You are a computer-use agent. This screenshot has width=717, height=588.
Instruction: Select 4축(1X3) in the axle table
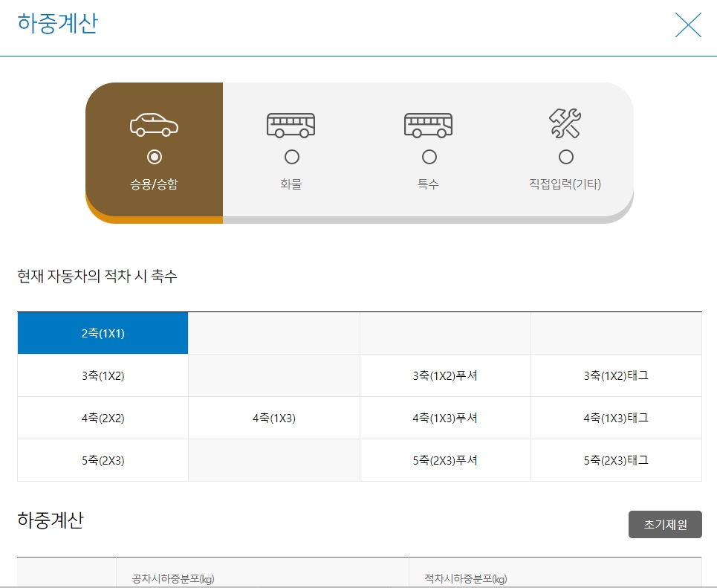(x=274, y=418)
